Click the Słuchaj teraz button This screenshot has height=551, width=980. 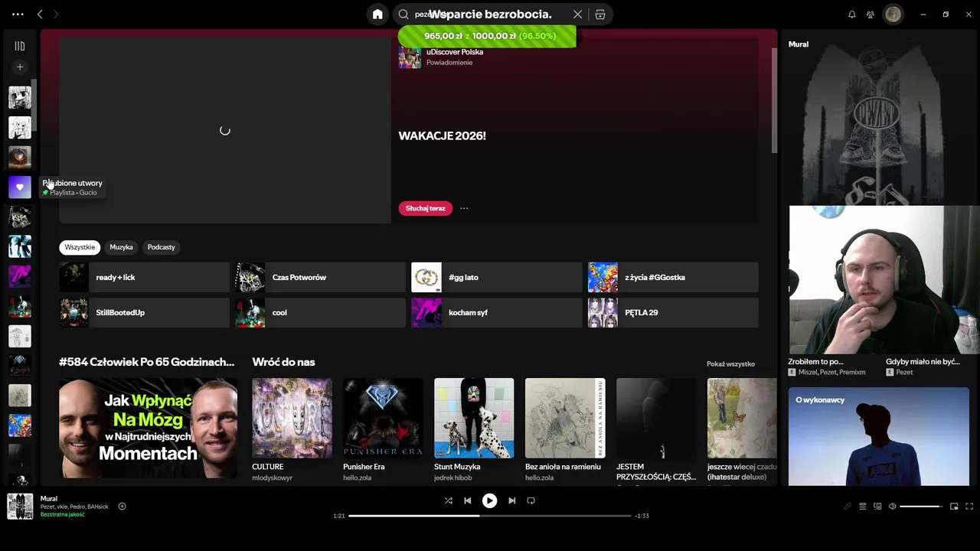tap(425, 208)
